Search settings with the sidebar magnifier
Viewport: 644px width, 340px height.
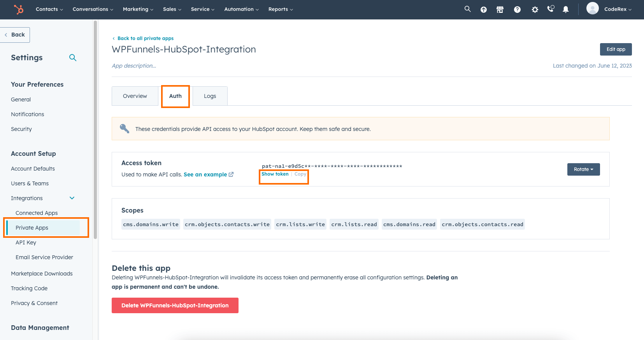coord(73,58)
